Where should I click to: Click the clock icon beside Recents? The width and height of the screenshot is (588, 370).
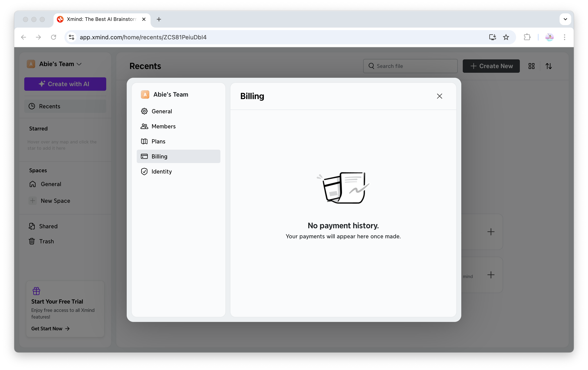point(32,106)
